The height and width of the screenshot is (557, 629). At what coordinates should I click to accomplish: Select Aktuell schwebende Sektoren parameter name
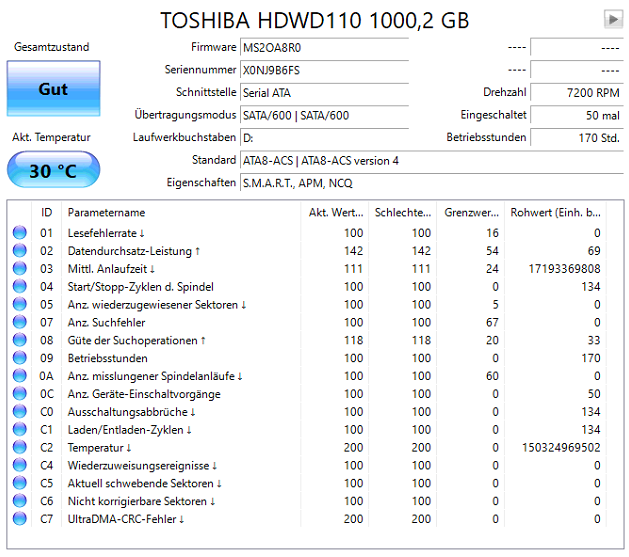144,483
